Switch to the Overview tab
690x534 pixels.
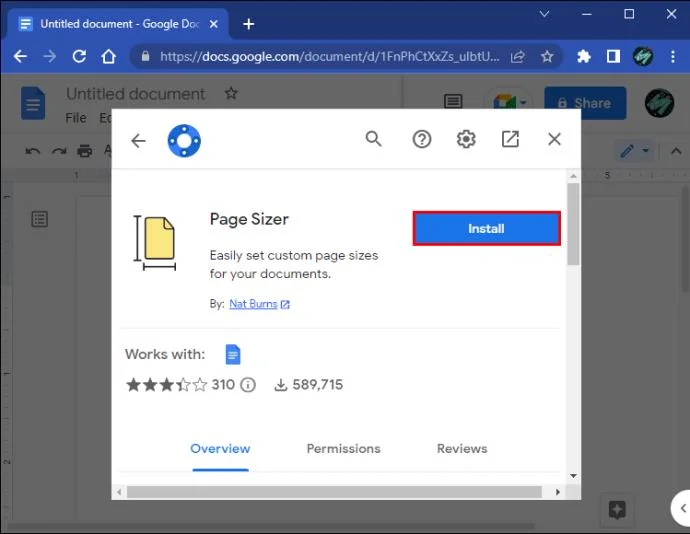220,449
